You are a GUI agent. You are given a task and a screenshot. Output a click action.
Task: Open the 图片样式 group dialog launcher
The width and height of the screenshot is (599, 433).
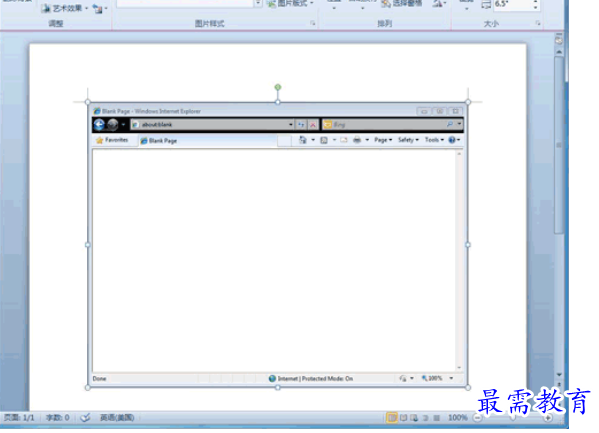[313, 24]
